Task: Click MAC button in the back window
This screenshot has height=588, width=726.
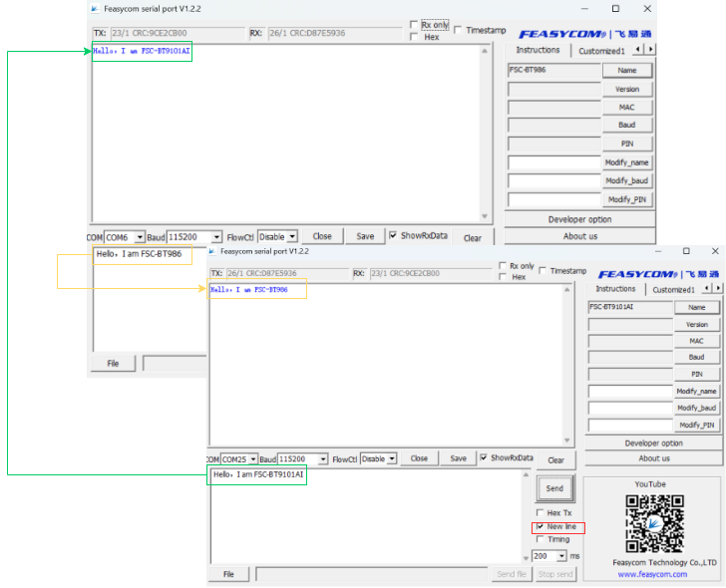Action: click(x=627, y=108)
